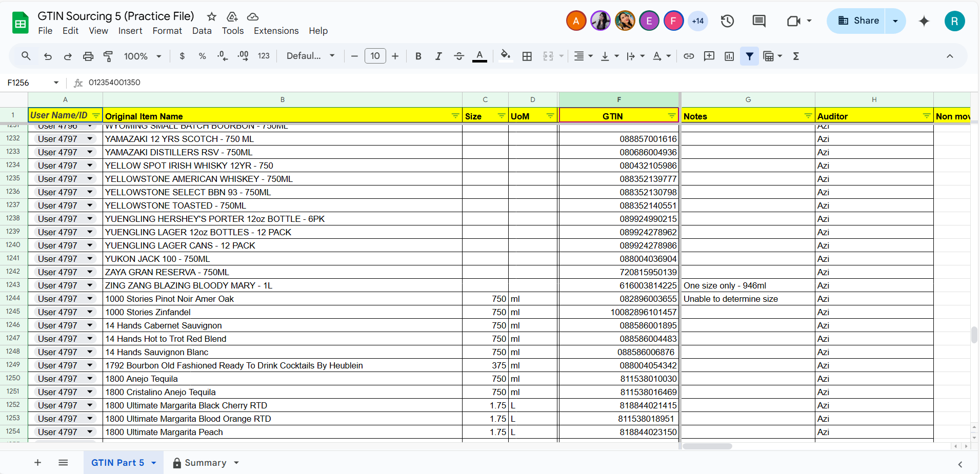Image resolution: width=980 pixels, height=474 pixels.
Task: Open the Insert menu
Action: pos(130,31)
